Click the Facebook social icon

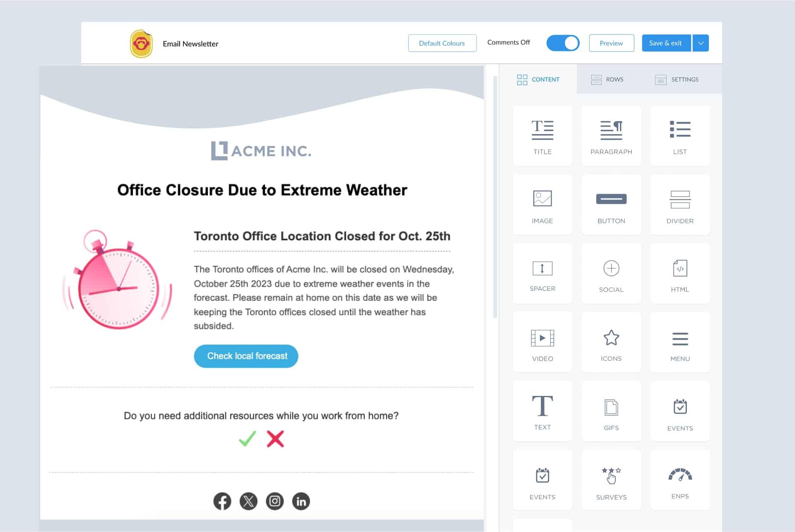tap(222, 501)
